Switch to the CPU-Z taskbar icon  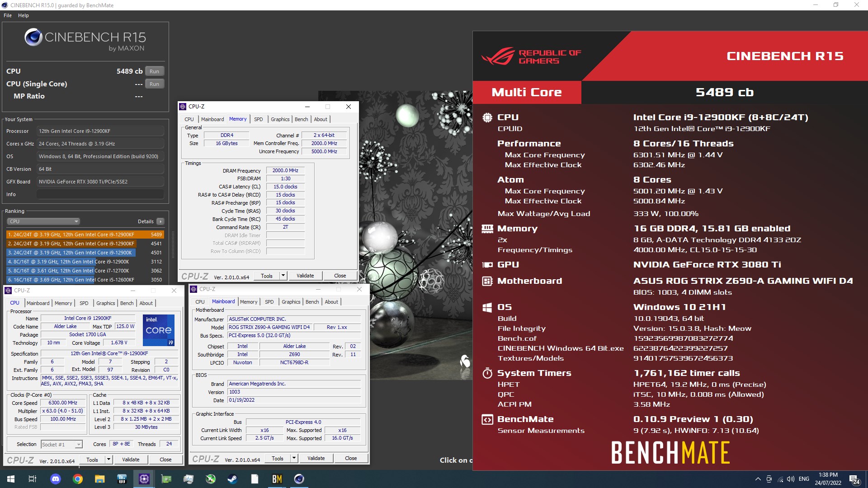144,479
